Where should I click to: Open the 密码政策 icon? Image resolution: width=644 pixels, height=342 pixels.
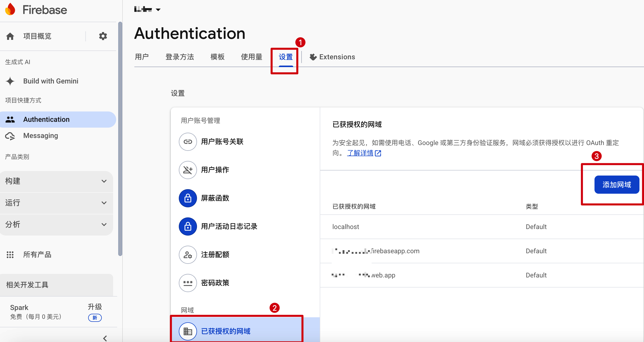[188, 283]
